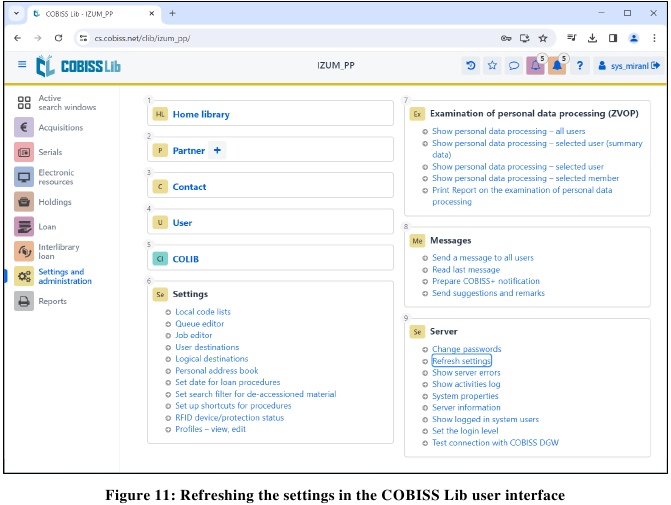Bookmark page with browser star icon
671x505 pixels.
[x=543, y=38]
